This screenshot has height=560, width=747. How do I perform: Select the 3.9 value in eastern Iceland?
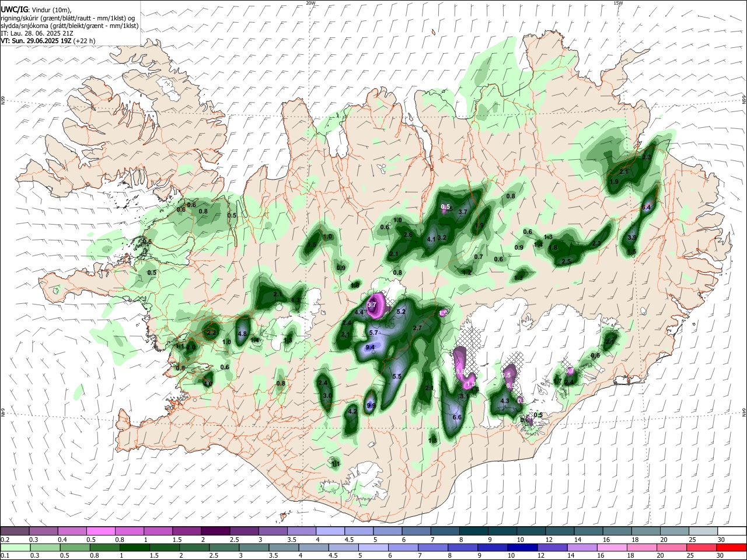(x=632, y=238)
